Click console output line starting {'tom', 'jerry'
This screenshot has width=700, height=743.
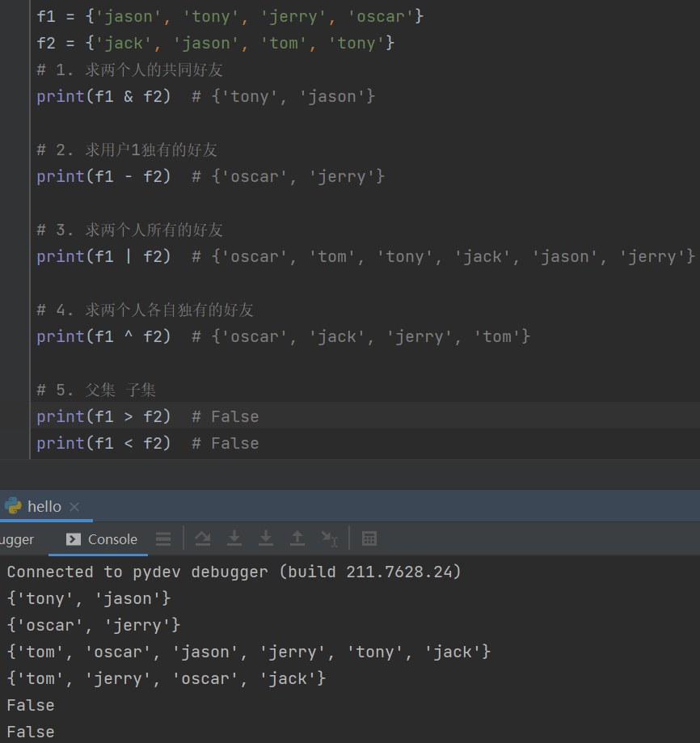[x=167, y=678]
